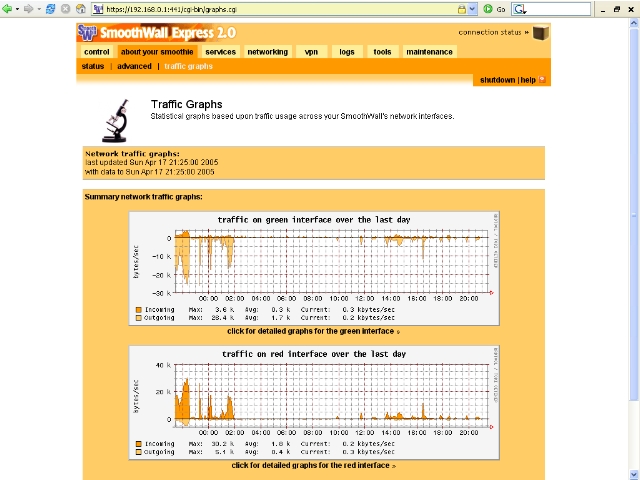Minimize the browser window
Screen dimensions: 640x480
[x=603, y=9]
